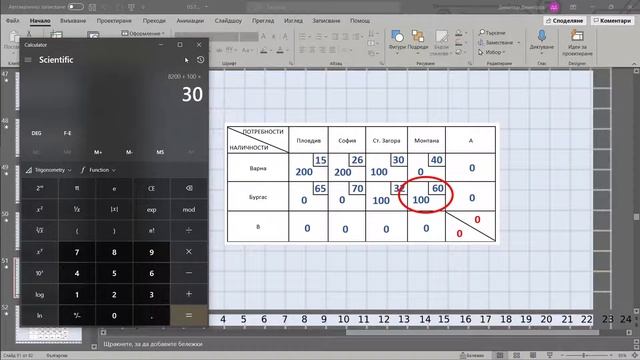
Task: Start Slide Show from status bar
Action: tap(549, 356)
